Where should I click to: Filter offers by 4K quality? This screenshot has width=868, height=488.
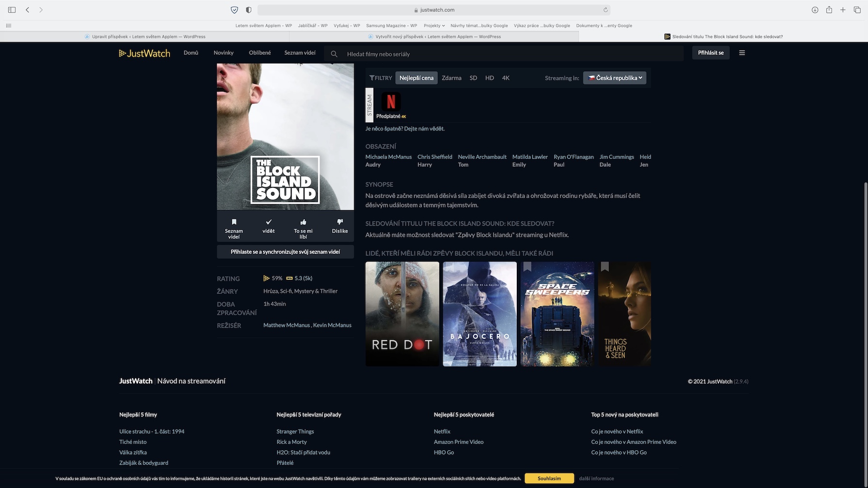pyautogui.click(x=506, y=78)
